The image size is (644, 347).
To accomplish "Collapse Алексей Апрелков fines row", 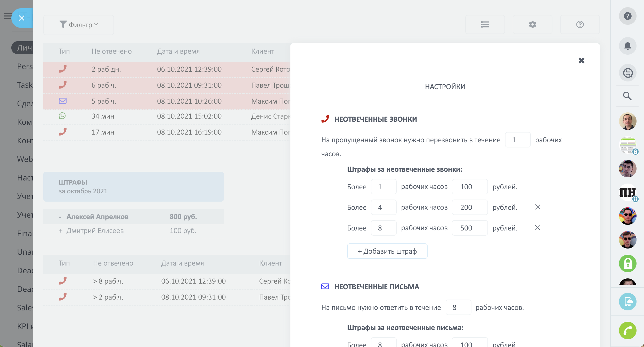I will click(x=60, y=217).
